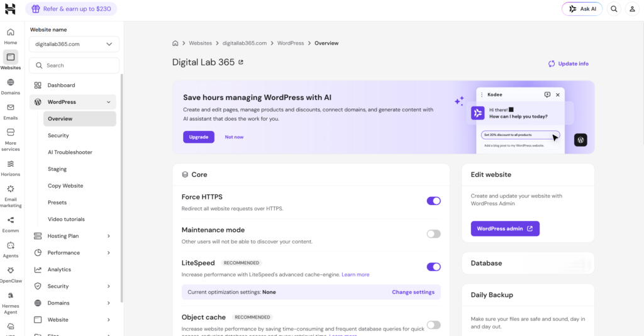Enable Maintenance mode toggle
The height and width of the screenshot is (336, 644).
[433, 233]
